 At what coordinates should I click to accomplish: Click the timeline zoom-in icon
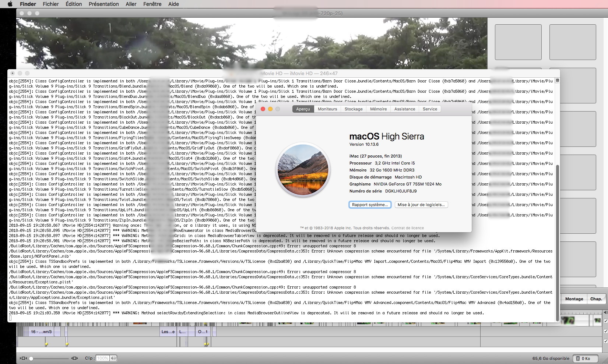click(x=74, y=358)
